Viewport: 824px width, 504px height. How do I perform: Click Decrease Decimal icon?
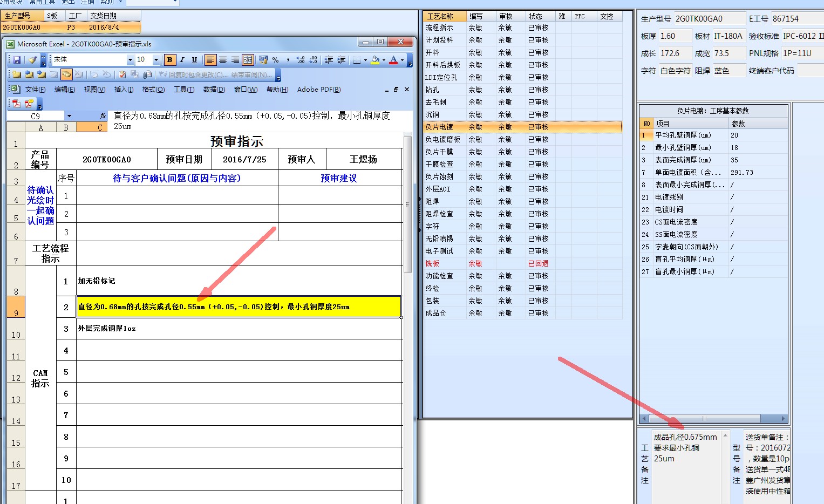(x=313, y=60)
